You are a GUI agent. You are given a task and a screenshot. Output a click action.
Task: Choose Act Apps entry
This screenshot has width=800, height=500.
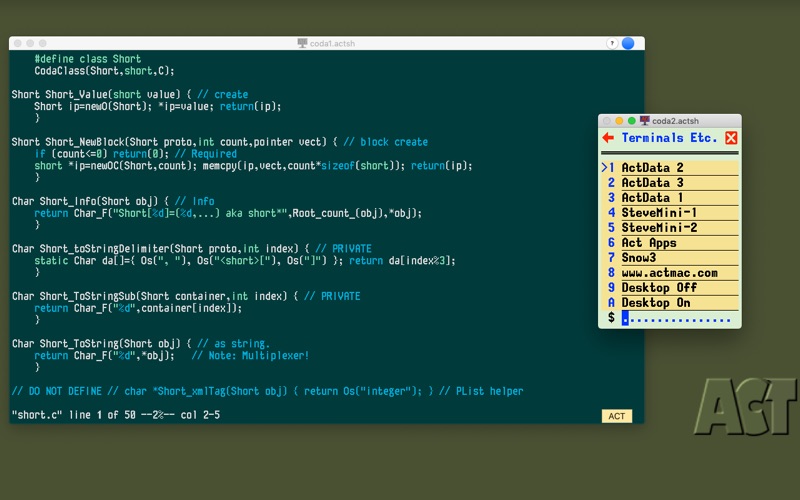(670, 243)
